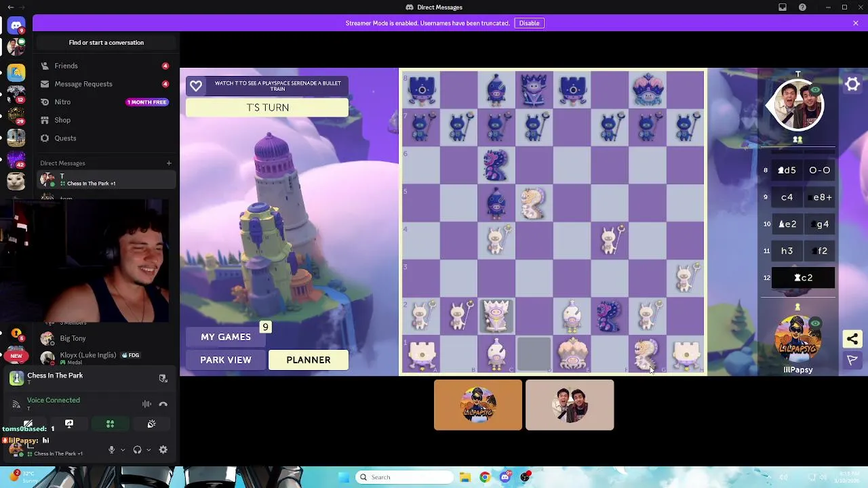Open Big Tony's direct message
868x488 pixels.
[106, 338]
